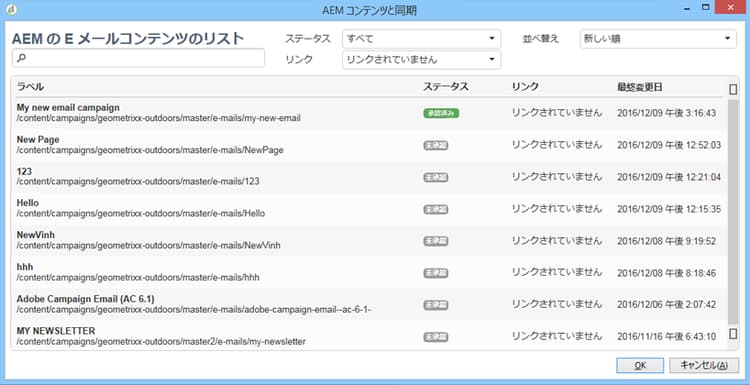Click date 2016/12/09 午後 12:52:03
Image resolution: width=750 pixels, height=385 pixels.
pos(669,145)
